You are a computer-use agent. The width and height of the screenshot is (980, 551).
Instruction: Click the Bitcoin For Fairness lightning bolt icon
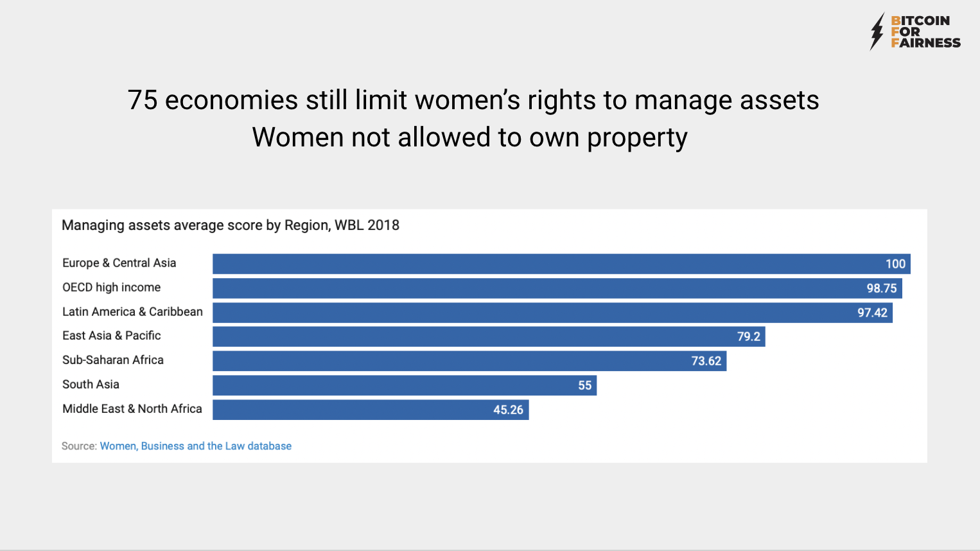(x=877, y=31)
